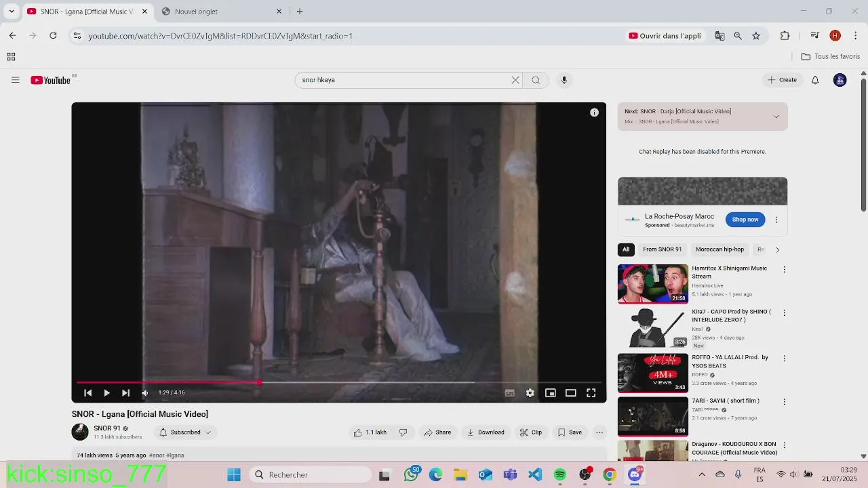Click Shop now for La Roche-Posay

point(745,220)
